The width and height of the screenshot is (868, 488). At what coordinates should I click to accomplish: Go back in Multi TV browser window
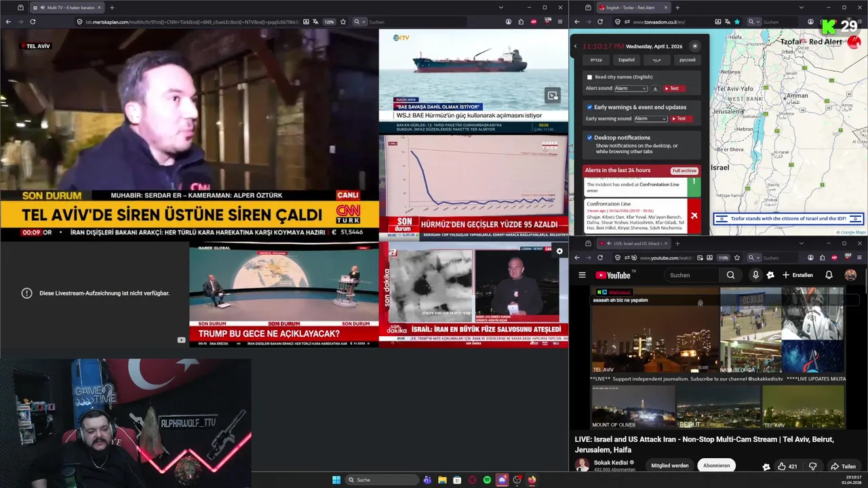tap(8, 22)
